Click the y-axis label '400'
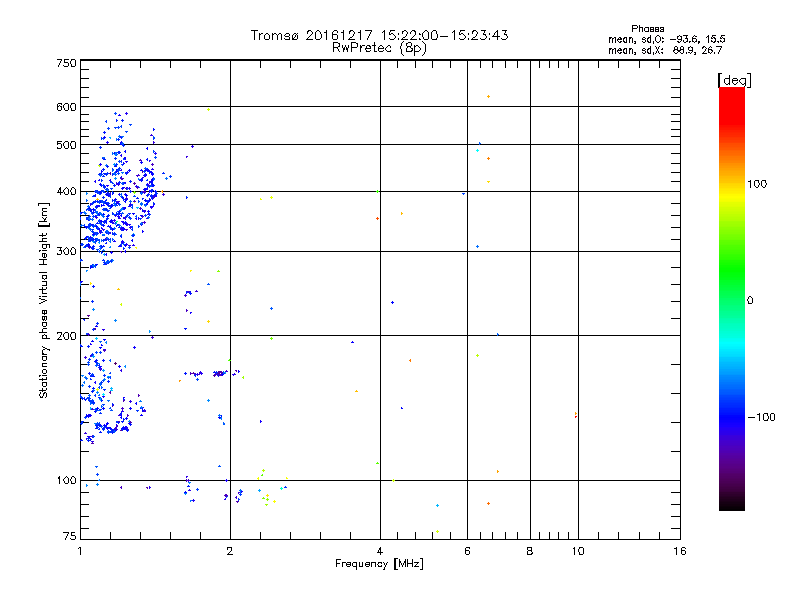The width and height of the screenshot is (800, 600). coord(66,192)
